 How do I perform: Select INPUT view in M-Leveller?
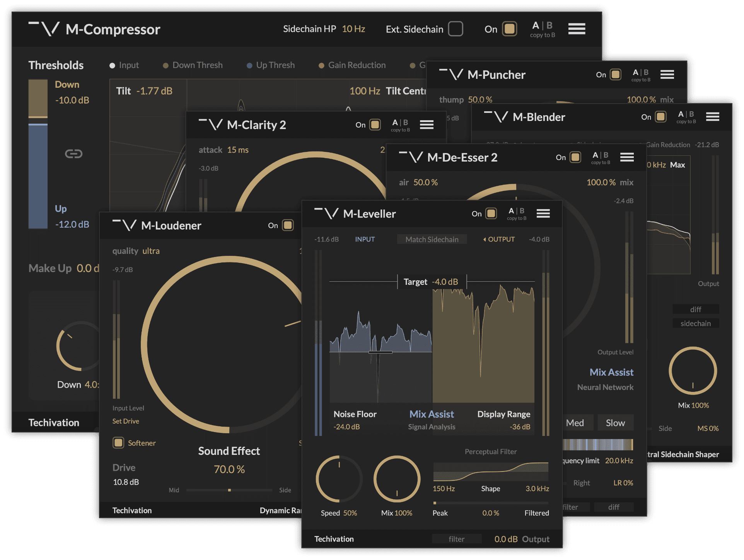click(365, 239)
